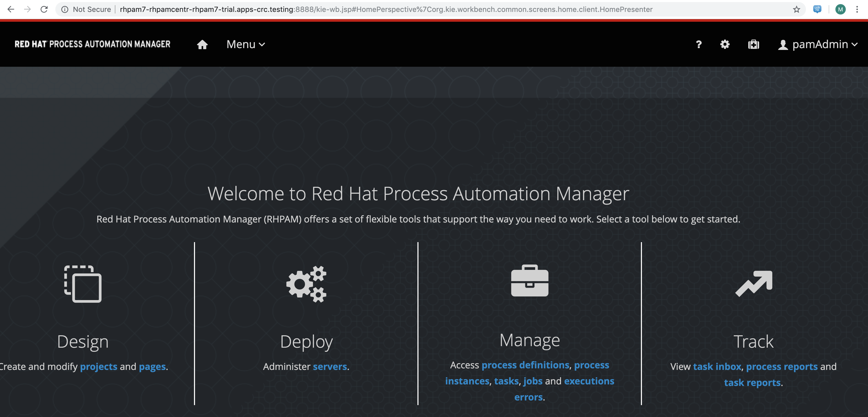Image resolution: width=868 pixels, height=417 pixels.
Task: Click the Track heading
Action: coord(753,341)
